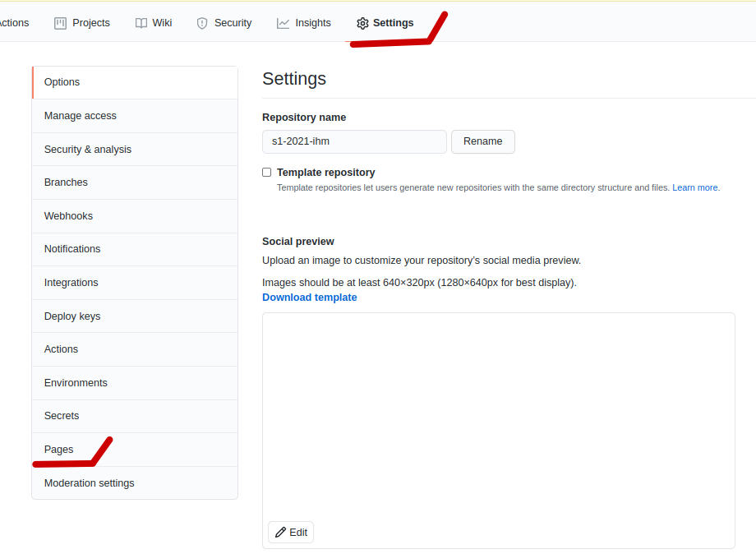Select Manage access in sidebar
Screen dimensions: 756x554
81,116
